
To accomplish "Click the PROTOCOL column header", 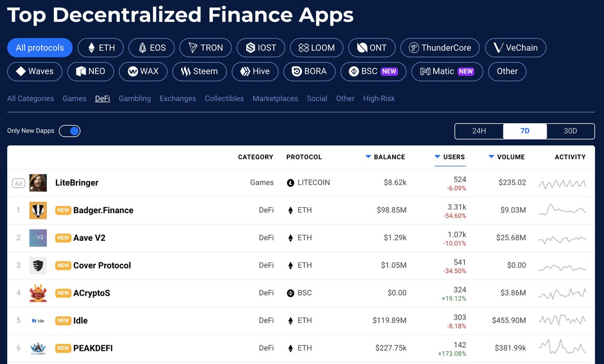I will coord(304,157).
